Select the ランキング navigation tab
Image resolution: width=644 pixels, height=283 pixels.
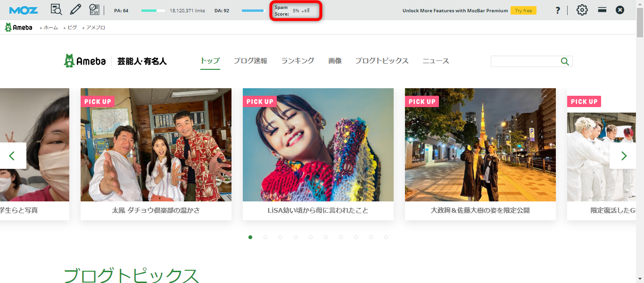[x=297, y=61]
